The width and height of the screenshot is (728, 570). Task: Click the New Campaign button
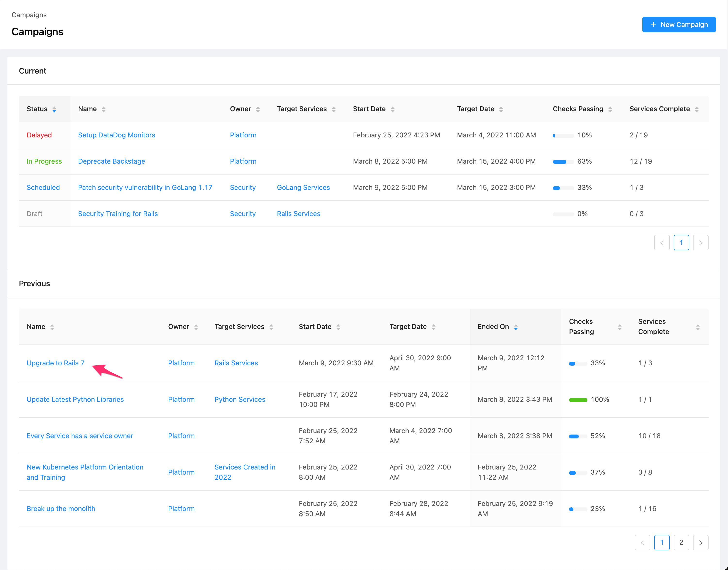tap(679, 24)
